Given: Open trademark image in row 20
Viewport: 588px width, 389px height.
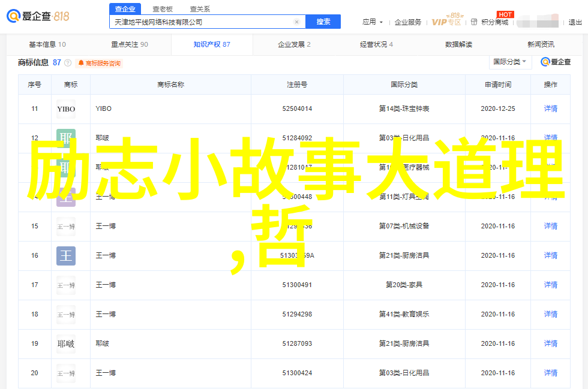Looking at the screenshot, I should (66, 373).
